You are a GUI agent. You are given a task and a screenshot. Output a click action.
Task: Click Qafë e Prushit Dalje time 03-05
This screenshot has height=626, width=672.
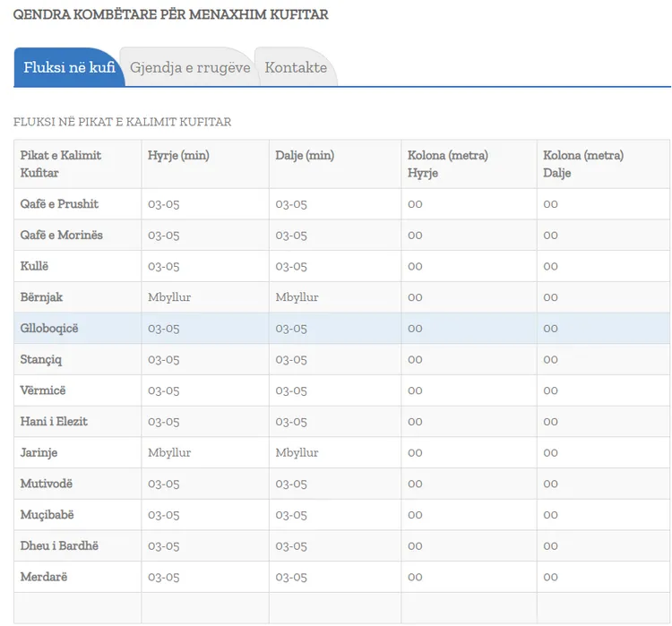[291, 204]
